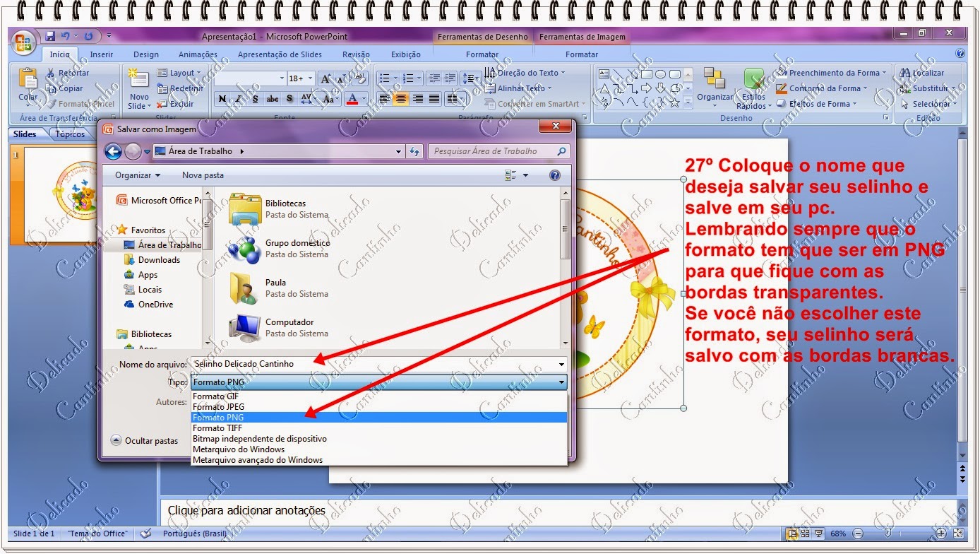Open Preenchimento da Forma dropdown
980x554 pixels.
coord(831,73)
